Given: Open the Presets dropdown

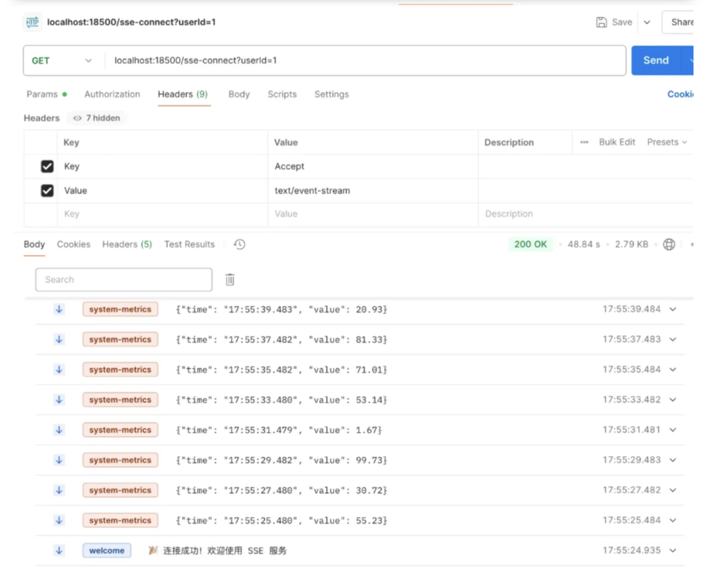Looking at the screenshot, I should pyautogui.click(x=666, y=142).
